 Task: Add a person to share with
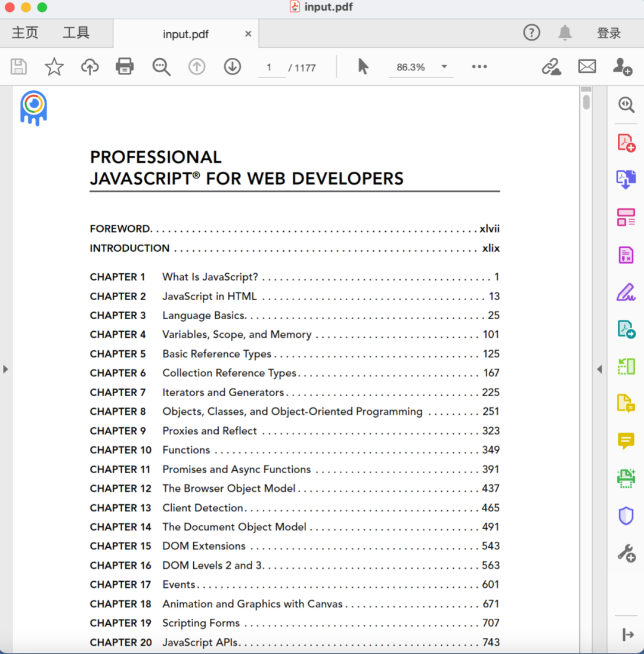(x=623, y=67)
